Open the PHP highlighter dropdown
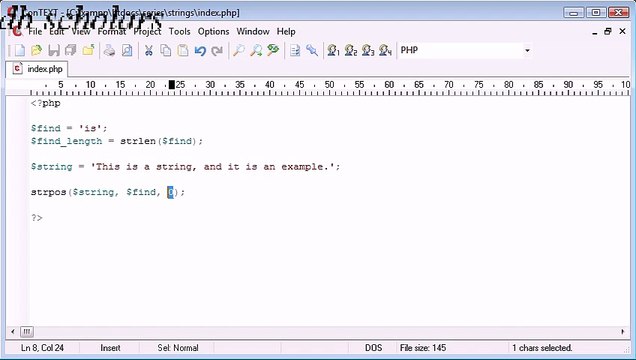The height and width of the screenshot is (360, 636). (x=527, y=50)
